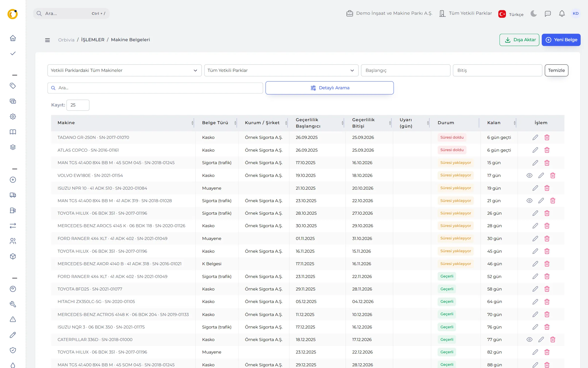Screen dimensions: 588x368
Task: Open the gauge icon in sidebar
Action: tap(13, 289)
